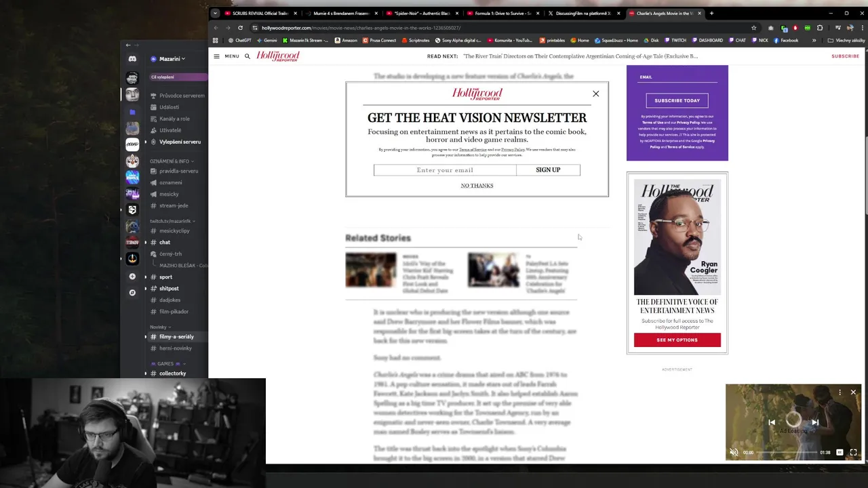
Task: Click the Enter your email field in popup
Action: pyautogui.click(x=445, y=170)
